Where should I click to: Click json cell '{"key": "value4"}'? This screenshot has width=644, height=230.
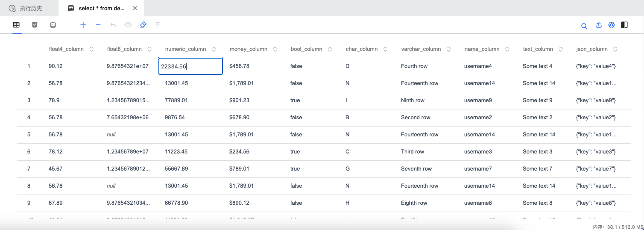click(596, 66)
